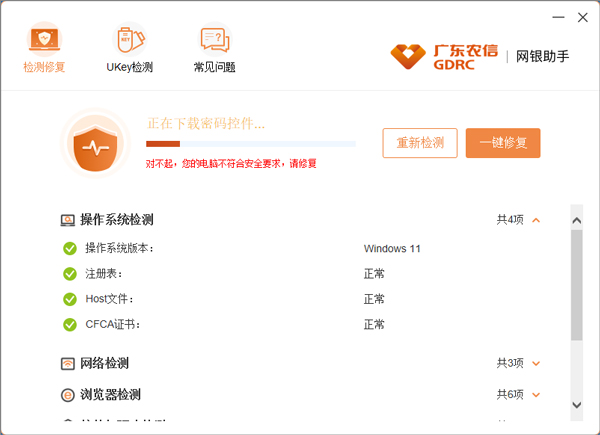Viewport: 600px width, 435px height.
Task: Click the 注册表 row label
Action: [x=104, y=274]
